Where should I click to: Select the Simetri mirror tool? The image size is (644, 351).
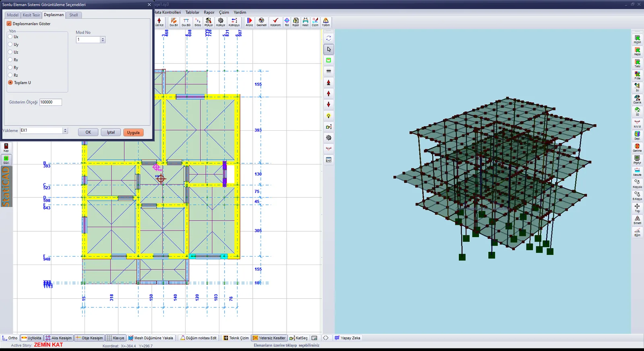637,220
